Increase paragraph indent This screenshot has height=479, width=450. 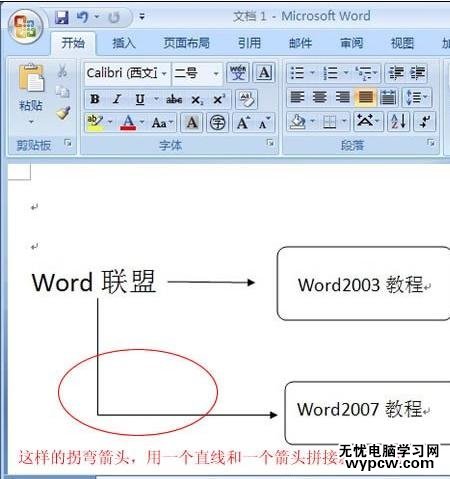click(x=417, y=73)
